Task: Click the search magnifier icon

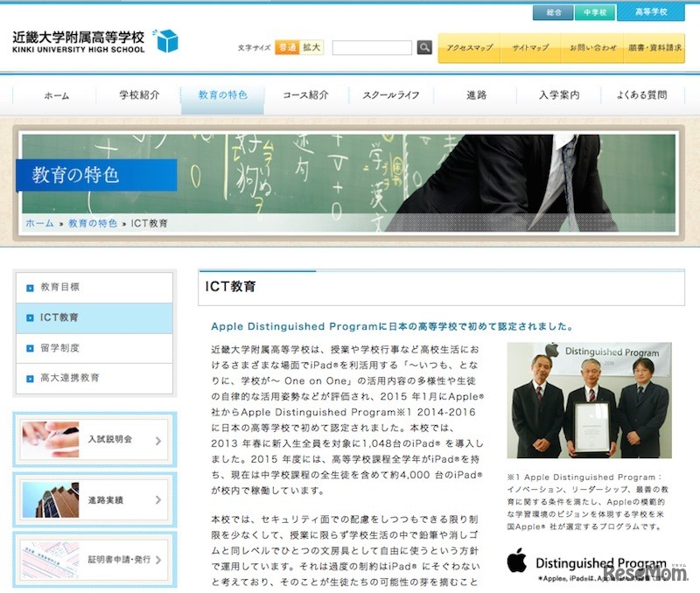Action: [424, 47]
